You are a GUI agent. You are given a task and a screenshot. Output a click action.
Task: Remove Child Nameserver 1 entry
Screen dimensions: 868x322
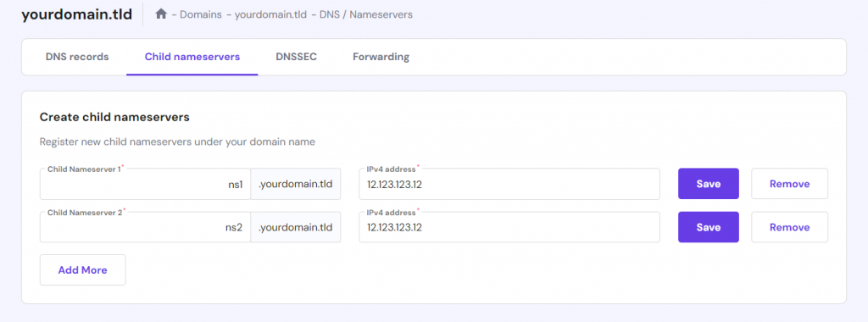pos(789,184)
